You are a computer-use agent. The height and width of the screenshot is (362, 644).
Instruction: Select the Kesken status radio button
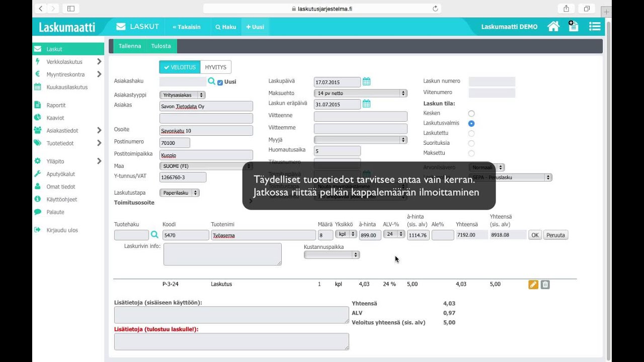pos(471,114)
